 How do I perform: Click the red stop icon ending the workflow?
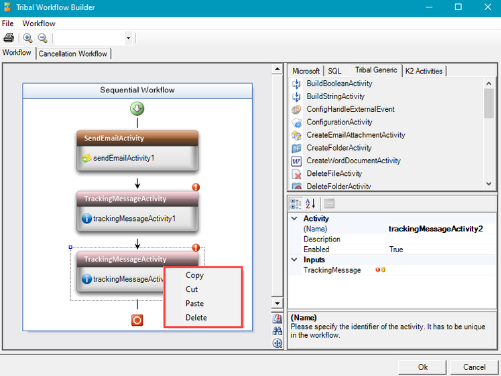tap(137, 320)
